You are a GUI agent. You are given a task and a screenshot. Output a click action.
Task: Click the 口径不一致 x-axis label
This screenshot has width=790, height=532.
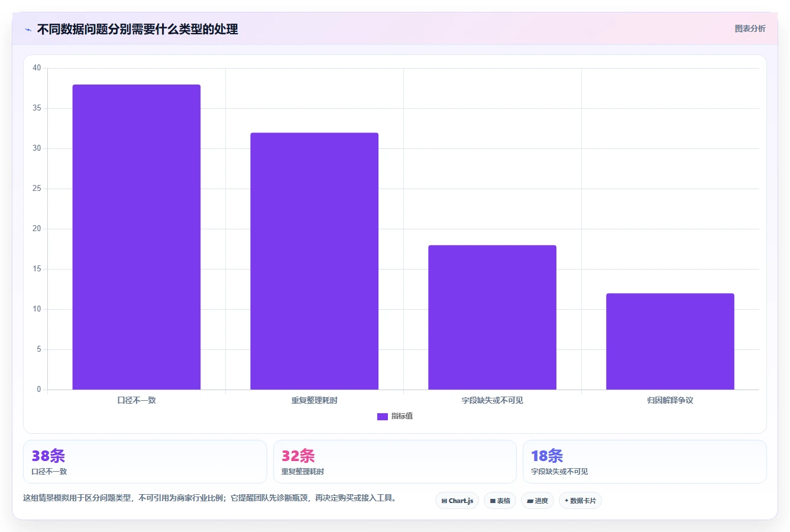point(137,401)
